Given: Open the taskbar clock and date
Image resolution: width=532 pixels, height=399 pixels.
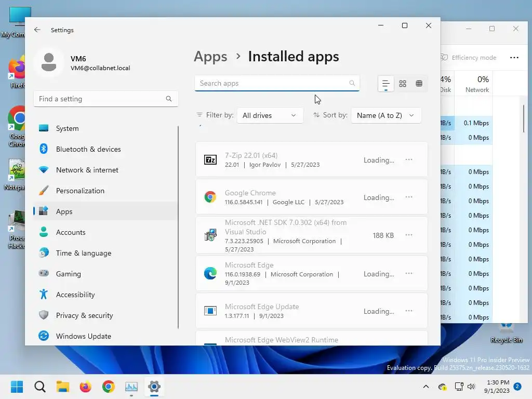Looking at the screenshot, I should 497,387.
